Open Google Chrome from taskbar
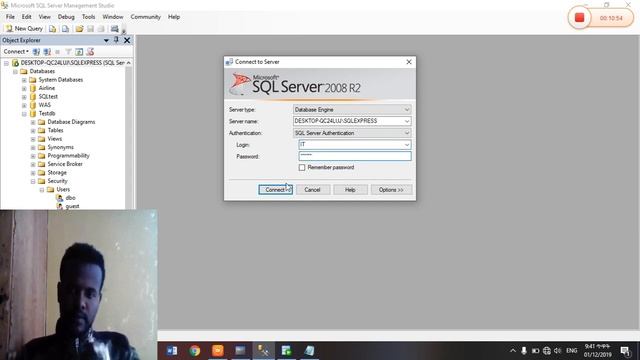Image resolution: width=640 pixels, height=360 pixels. pos(195,351)
